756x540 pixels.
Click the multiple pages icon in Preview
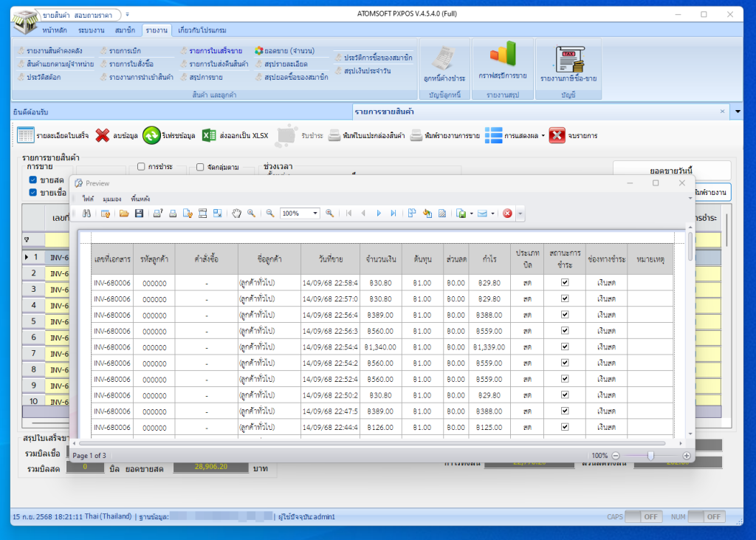pos(412,213)
